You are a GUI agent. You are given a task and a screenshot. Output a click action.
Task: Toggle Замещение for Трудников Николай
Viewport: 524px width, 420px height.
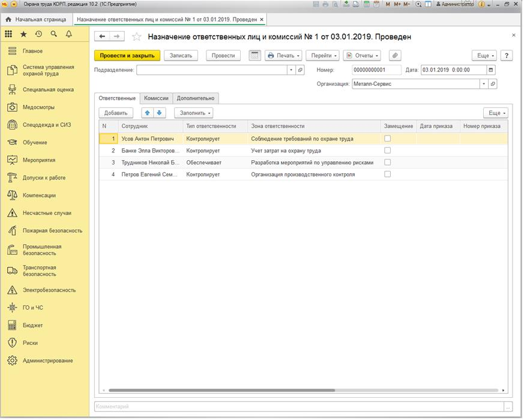(x=388, y=163)
